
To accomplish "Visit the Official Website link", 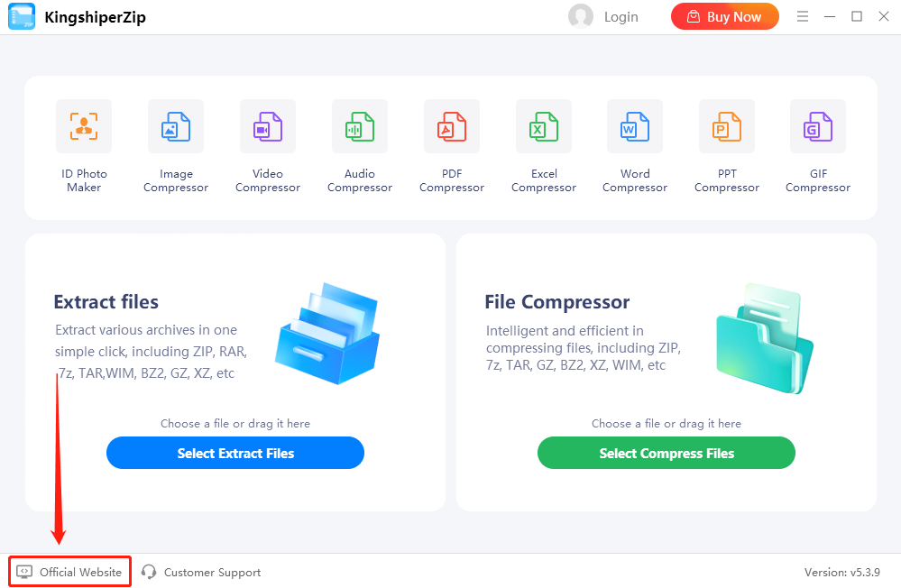I will click(x=80, y=573).
